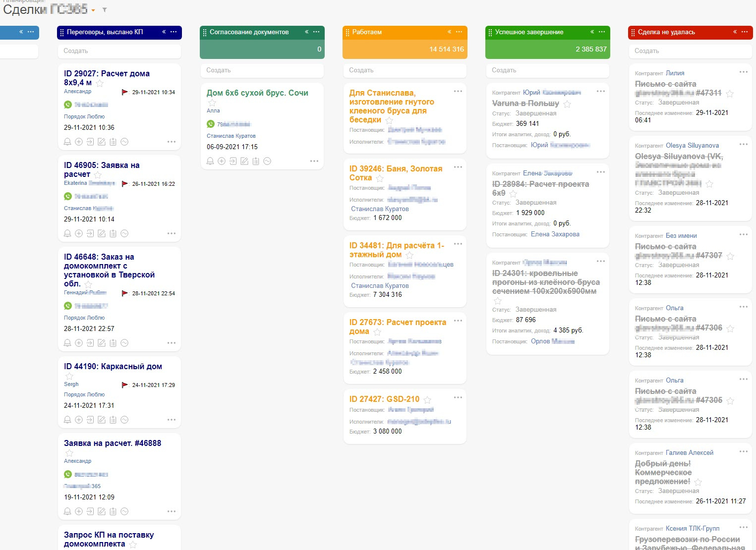Screen dimensions: 756x550
Task: Collapse the Сделка не удалась column
Action: point(735,32)
